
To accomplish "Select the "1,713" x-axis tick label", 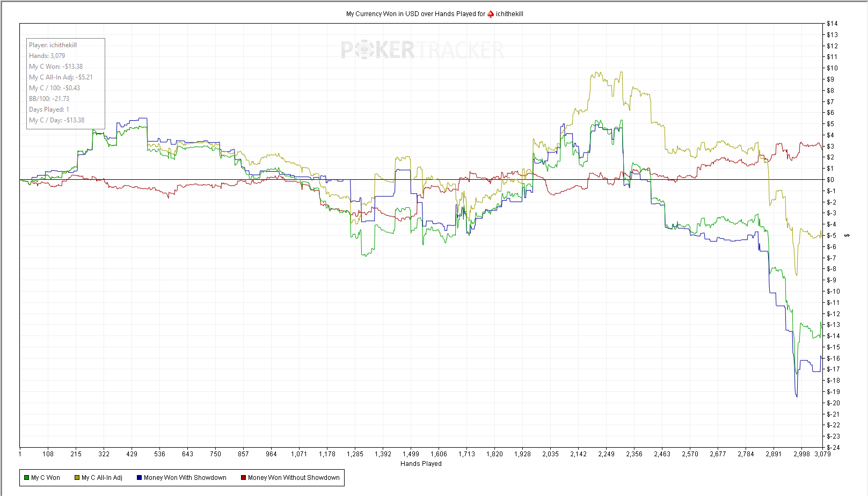I will pos(466,454).
